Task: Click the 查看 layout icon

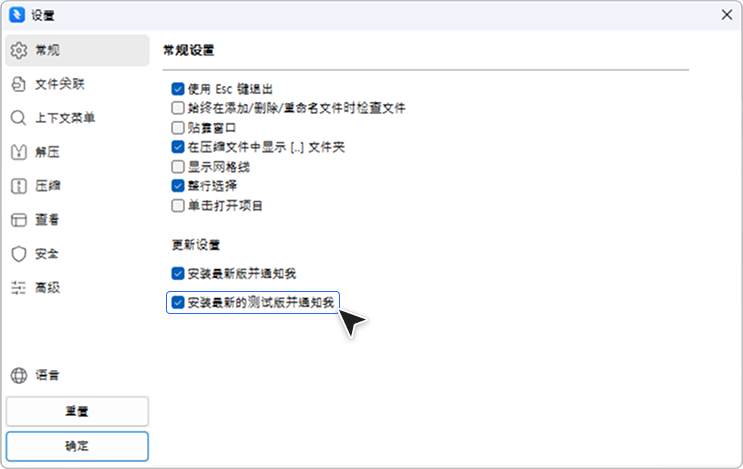Action: 18,220
